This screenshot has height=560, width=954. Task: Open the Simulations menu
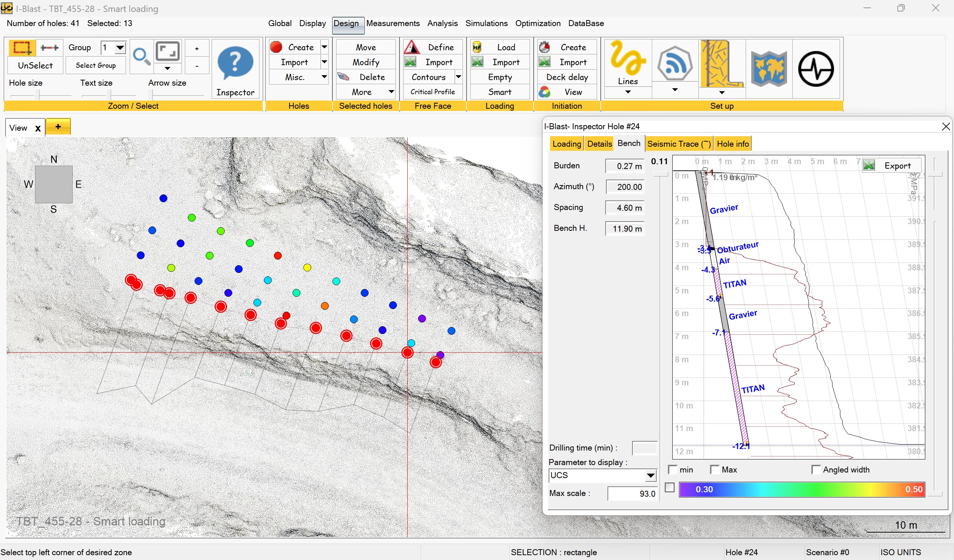(x=486, y=23)
